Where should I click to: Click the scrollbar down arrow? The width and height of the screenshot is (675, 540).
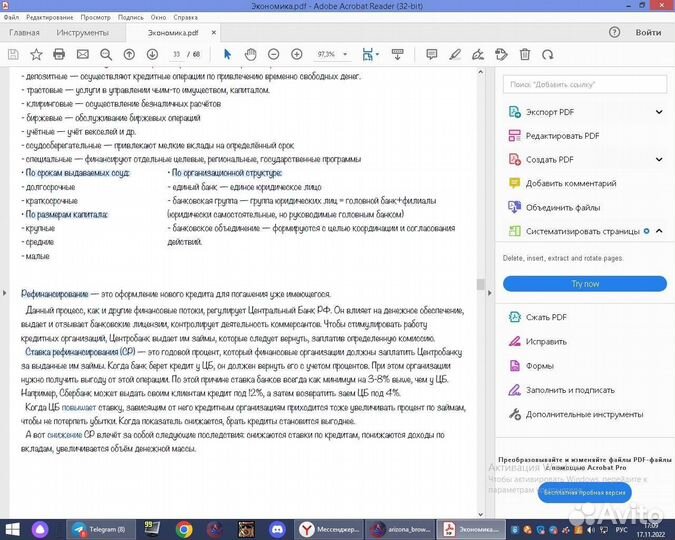pos(480,514)
